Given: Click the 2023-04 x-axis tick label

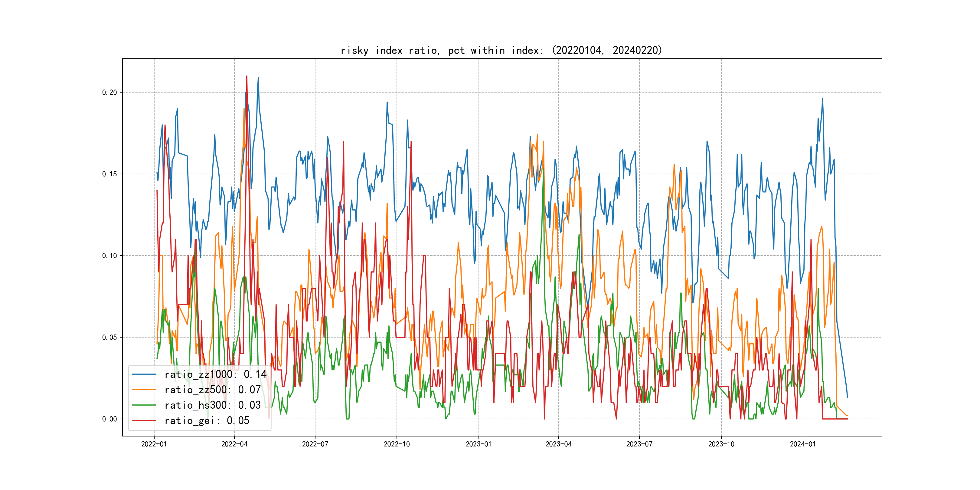Looking at the screenshot, I should click(558, 444).
